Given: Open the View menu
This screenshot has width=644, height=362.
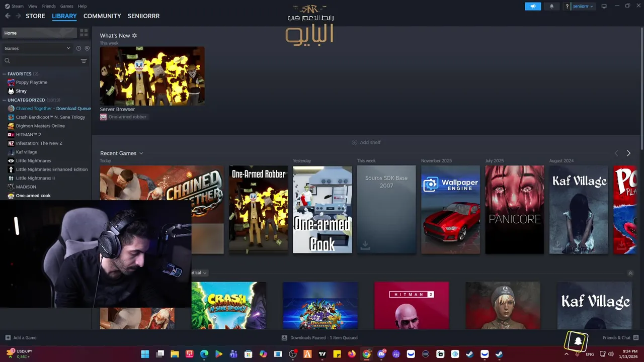Looking at the screenshot, I should pos(33,6).
